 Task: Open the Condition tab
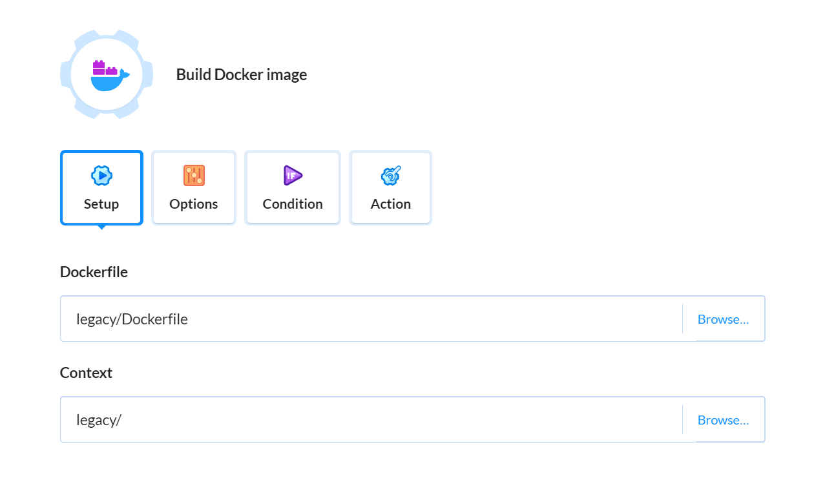[293, 188]
